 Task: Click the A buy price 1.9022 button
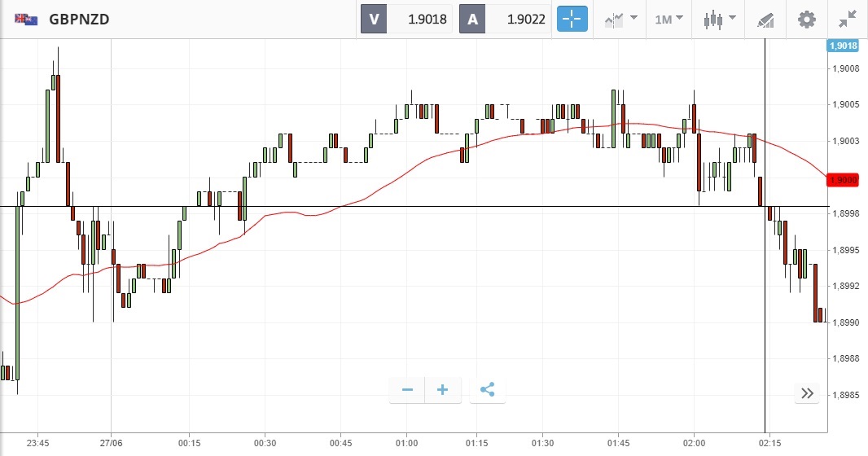(x=506, y=19)
